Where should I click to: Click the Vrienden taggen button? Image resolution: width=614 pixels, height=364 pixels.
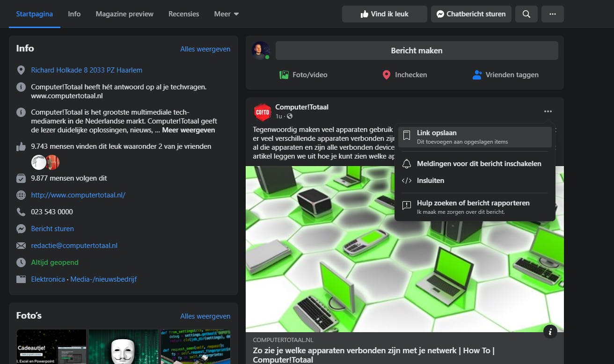click(x=505, y=75)
